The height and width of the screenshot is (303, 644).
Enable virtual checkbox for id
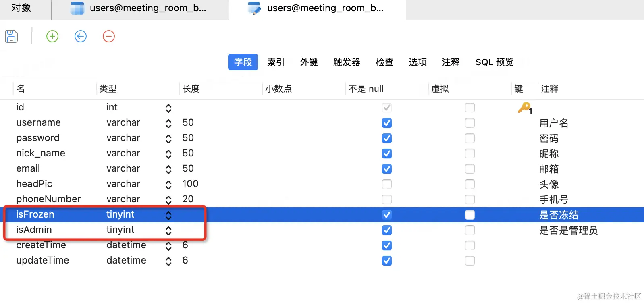[x=470, y=108]
